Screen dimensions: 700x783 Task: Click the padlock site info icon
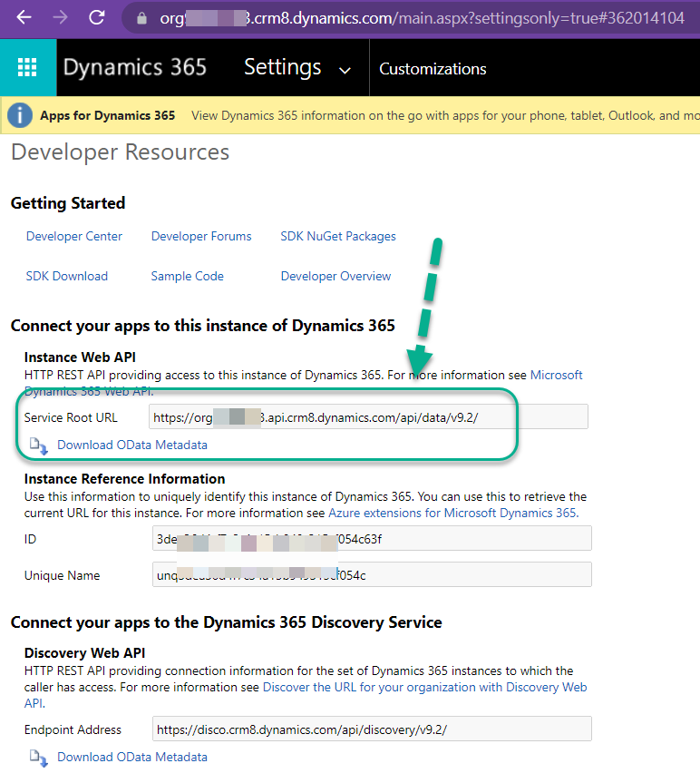pos(139,18)
